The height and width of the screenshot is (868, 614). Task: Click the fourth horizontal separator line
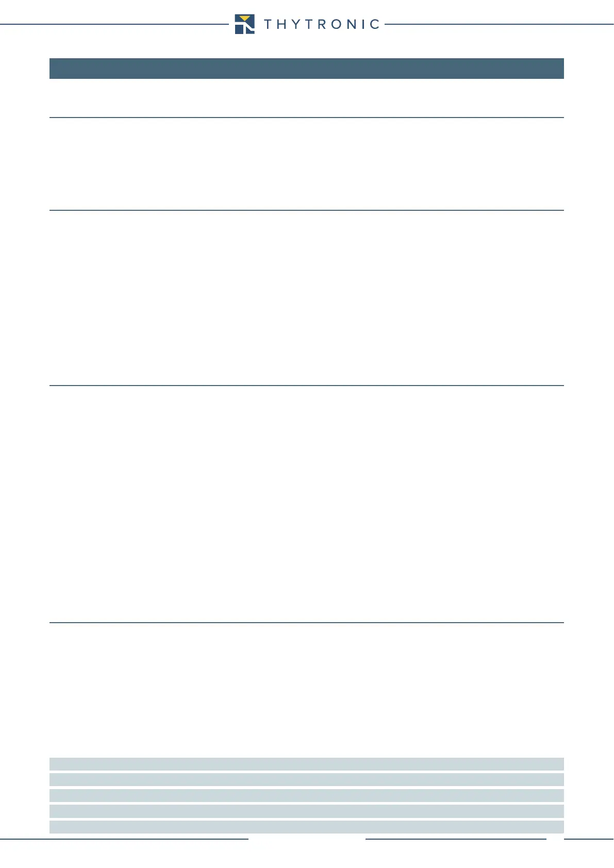coord(306,623)
